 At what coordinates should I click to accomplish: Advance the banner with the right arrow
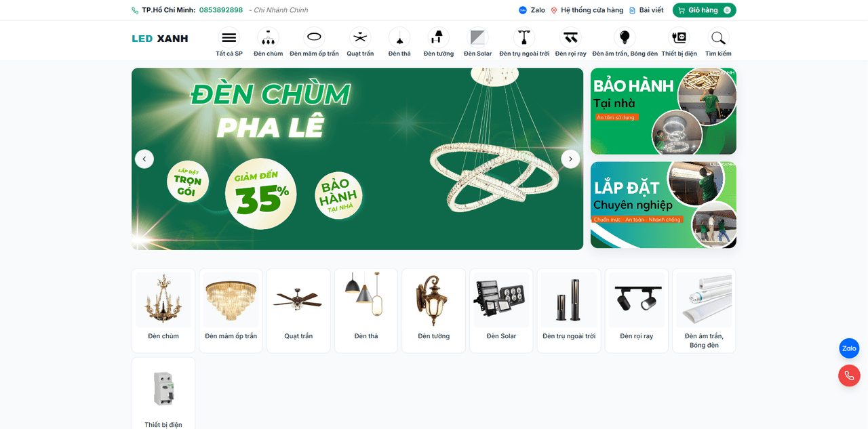570,159
